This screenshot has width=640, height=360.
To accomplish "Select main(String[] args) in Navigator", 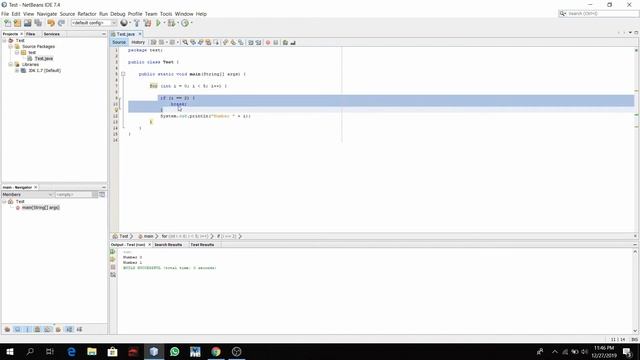I will (x=40, y=207).
